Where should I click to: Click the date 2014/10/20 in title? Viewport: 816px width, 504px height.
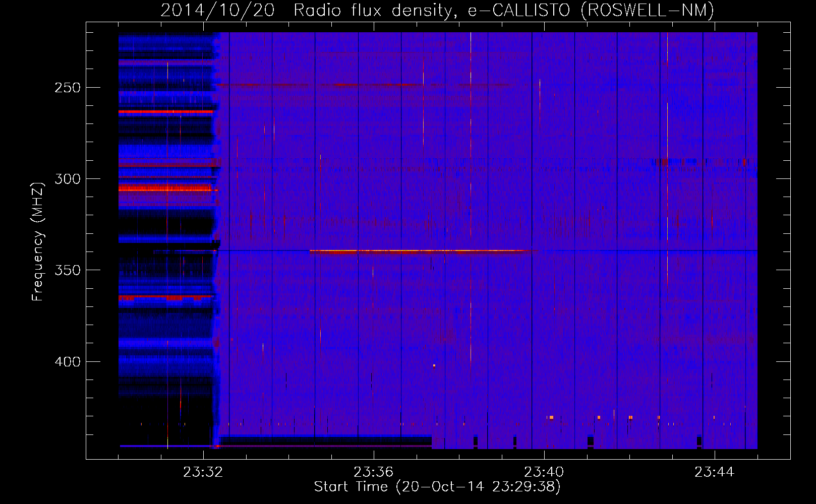pos(217,11)
